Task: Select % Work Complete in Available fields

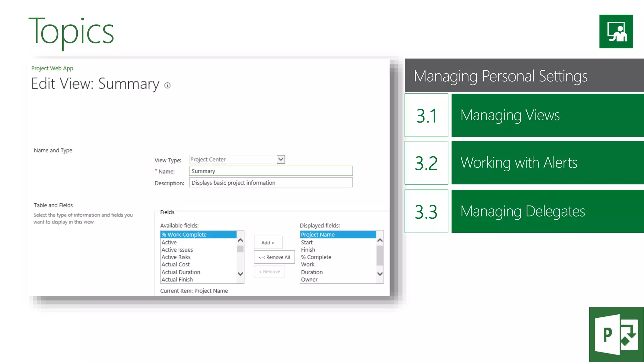Action: (x=198, y=234)
